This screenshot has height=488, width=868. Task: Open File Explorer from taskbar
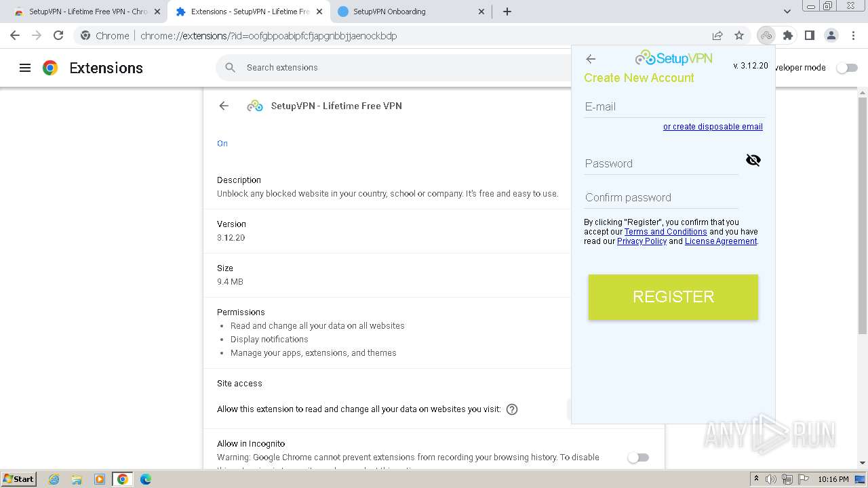[x=77, y=479]
